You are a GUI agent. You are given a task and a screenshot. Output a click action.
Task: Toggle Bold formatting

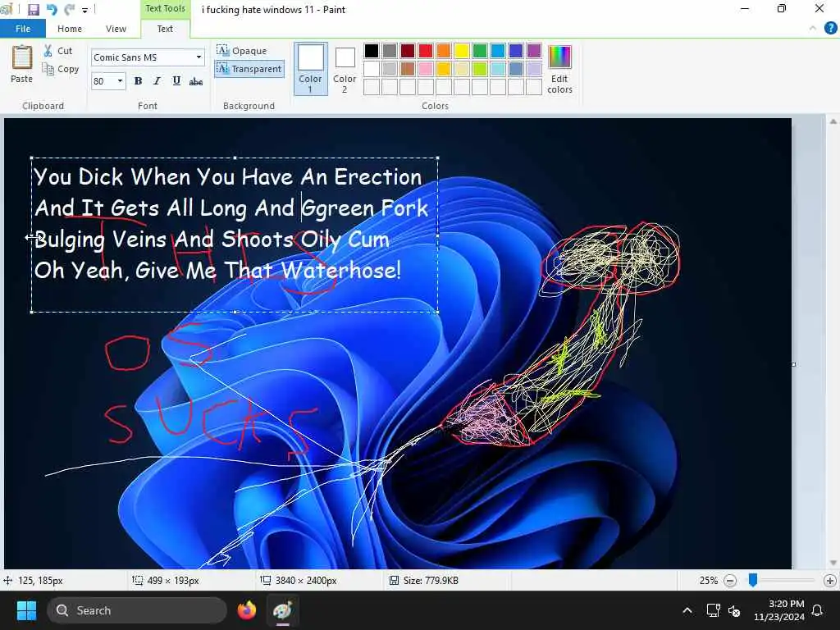point(138,81)
